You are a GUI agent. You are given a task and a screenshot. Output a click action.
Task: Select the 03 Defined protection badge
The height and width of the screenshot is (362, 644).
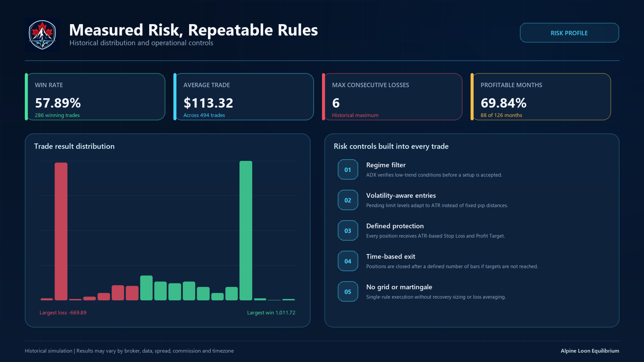tap(348, 231)
